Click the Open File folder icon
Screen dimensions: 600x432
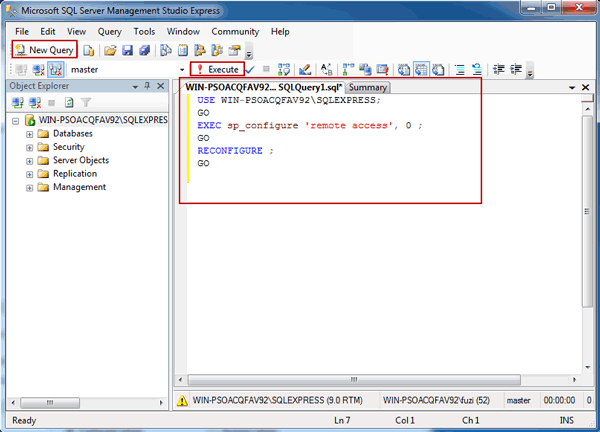[x=110, y=50]
